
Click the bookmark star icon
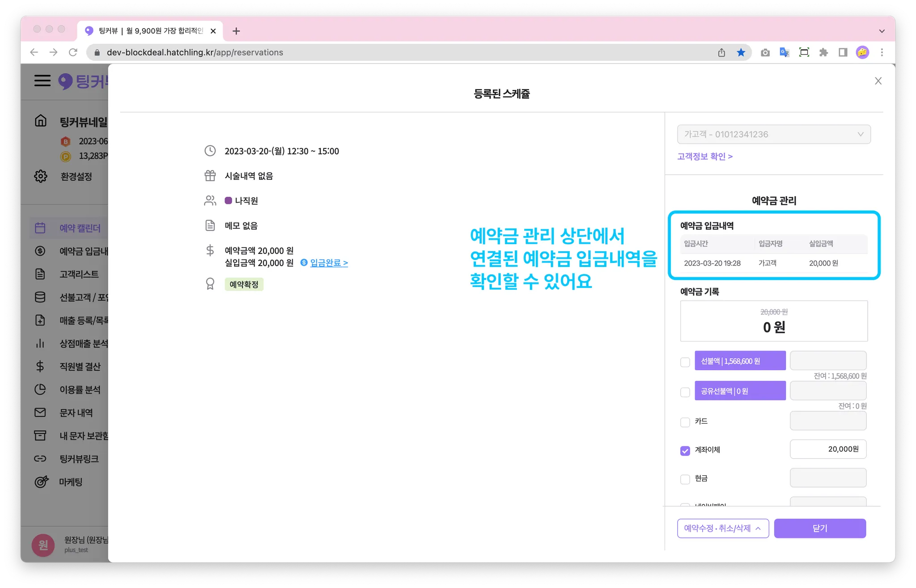741,53
